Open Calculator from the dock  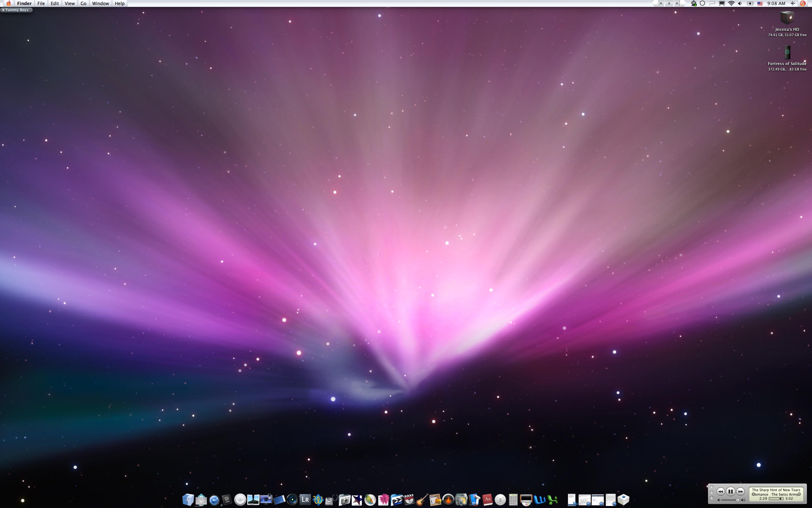[514, 500]
